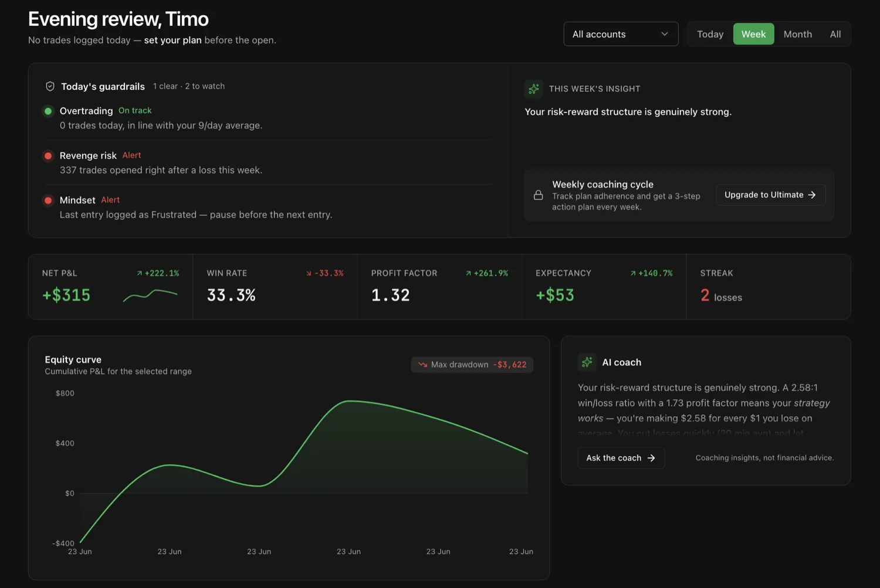The width and height of the screenshot is (880, 588).
Task: Click the This Week's Insight sparkle icon
Action: pos(533,89)
